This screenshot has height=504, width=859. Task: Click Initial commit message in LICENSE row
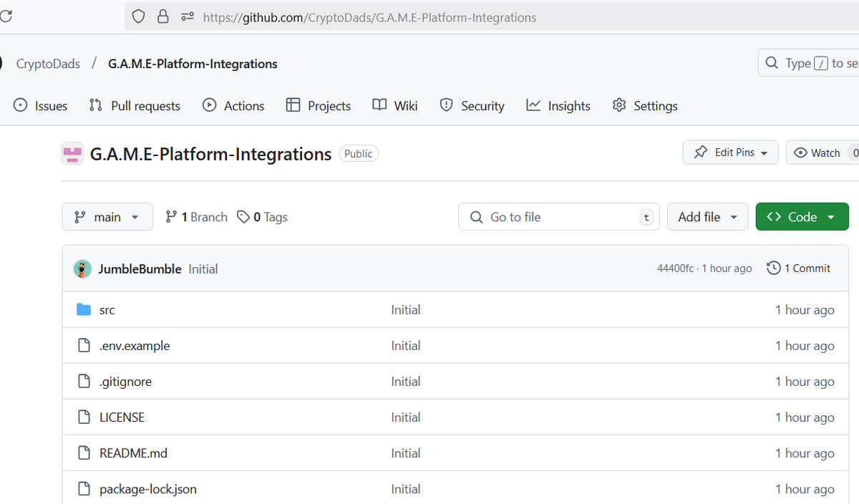tap(406, 417)
